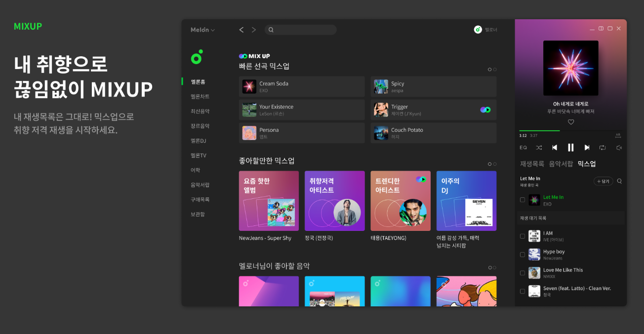Click Hype boy album thumbnail

click(x=534, y=254)
